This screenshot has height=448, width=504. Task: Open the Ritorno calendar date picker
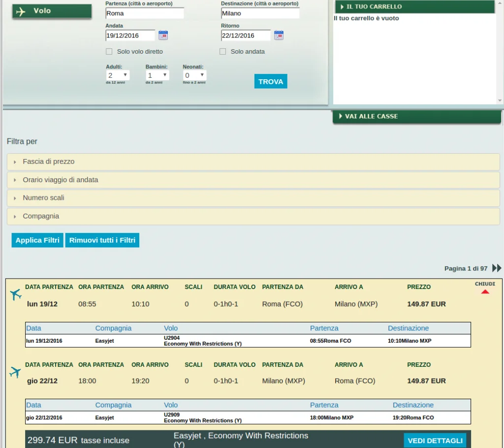tap(279, 35)
